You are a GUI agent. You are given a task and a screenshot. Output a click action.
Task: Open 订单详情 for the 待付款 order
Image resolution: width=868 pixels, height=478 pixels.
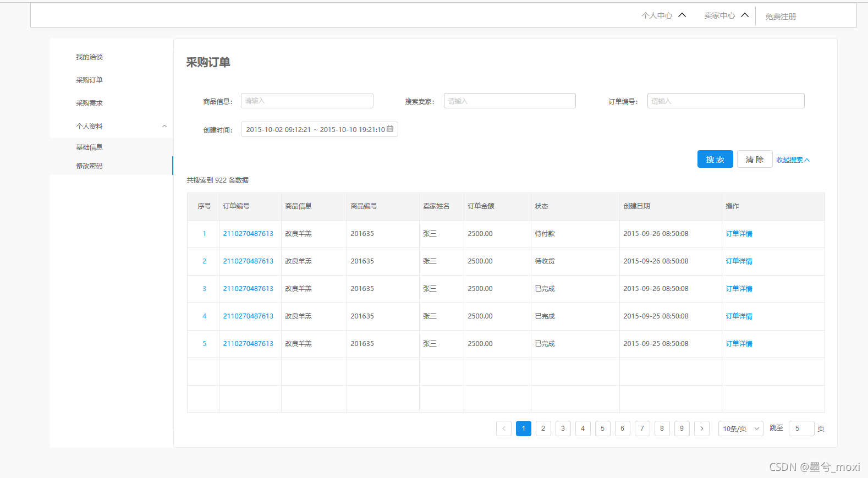[x=739, y=234]
